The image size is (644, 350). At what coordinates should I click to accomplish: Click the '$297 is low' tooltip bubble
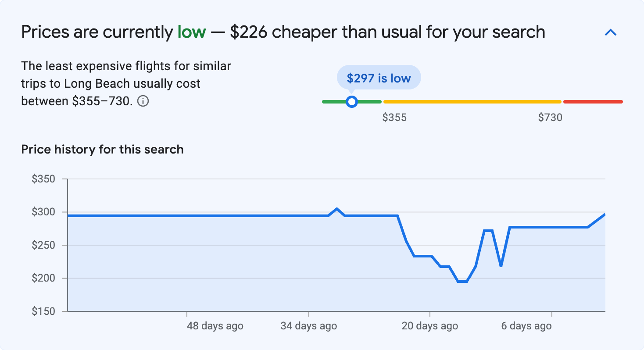[378, 77]
